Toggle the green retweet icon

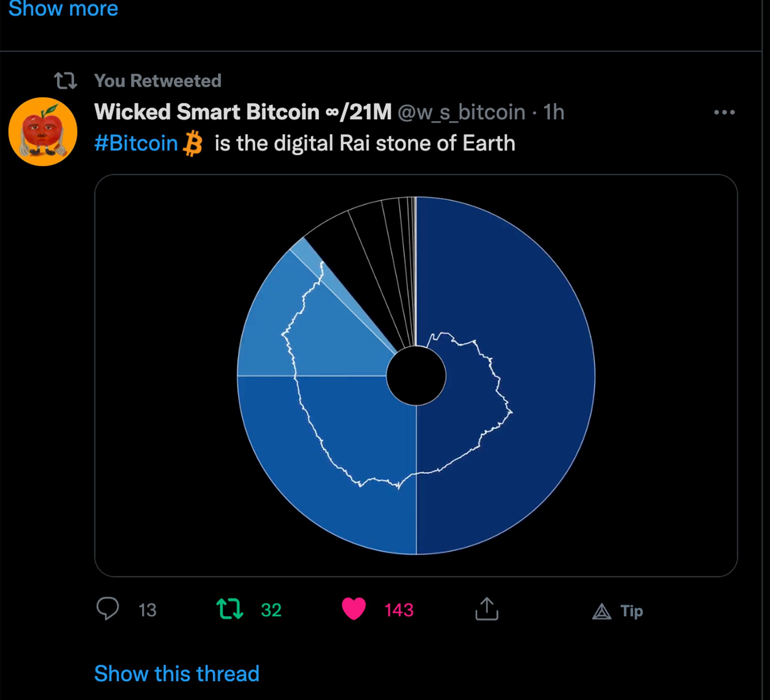click(x=230, y=609)
